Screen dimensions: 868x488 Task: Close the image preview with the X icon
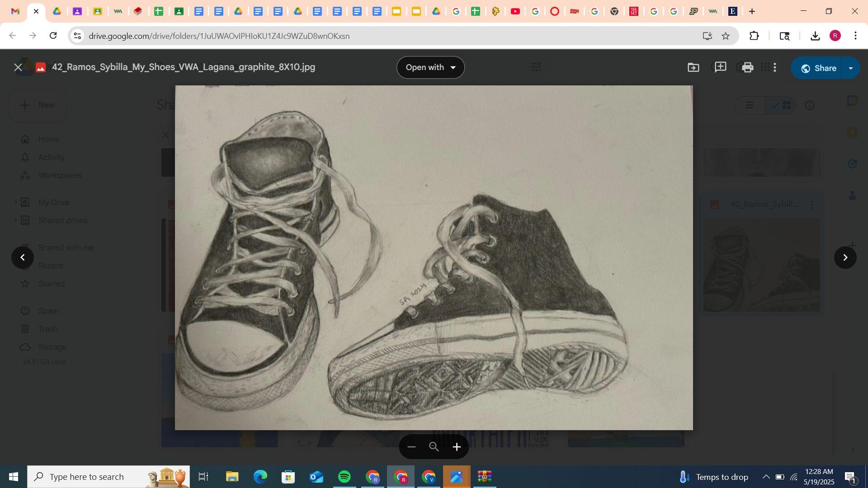(18, 68)
